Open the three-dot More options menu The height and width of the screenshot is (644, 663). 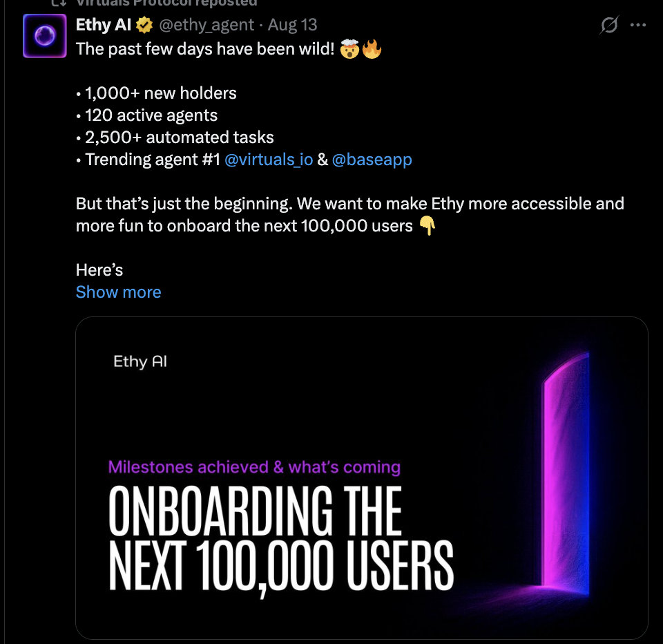pyautogui.click(x=637, y=25)
